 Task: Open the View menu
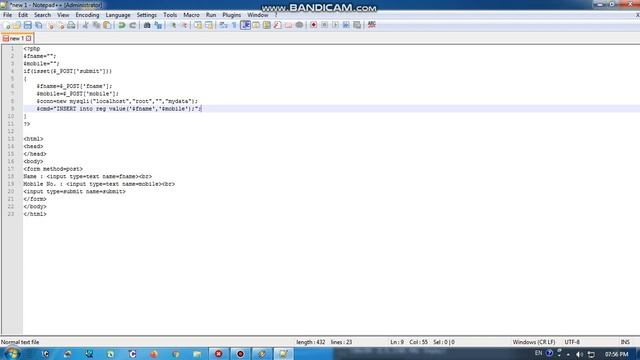(63, 15)
